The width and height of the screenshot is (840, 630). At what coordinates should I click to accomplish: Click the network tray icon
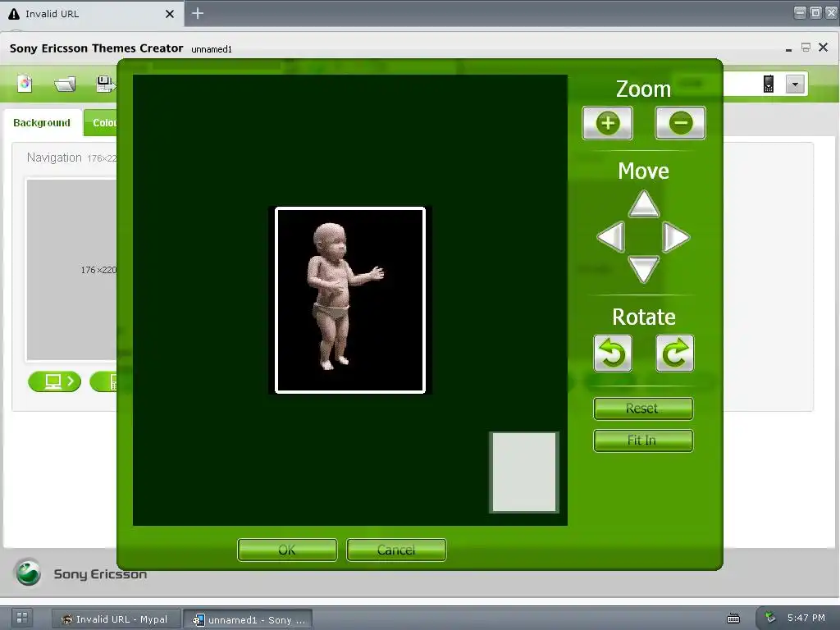(x=770, y=618)
